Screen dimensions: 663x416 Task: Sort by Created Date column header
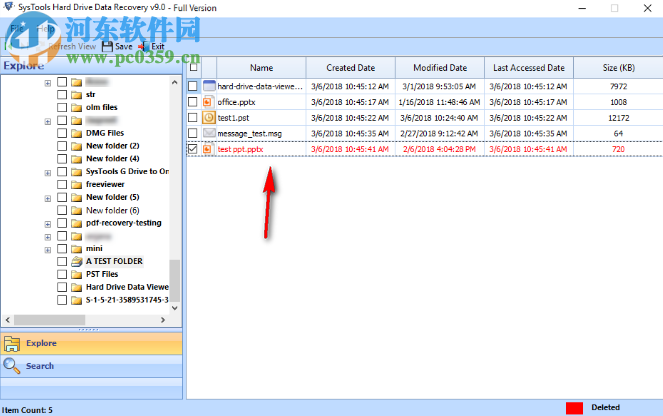tap(351, 68)
